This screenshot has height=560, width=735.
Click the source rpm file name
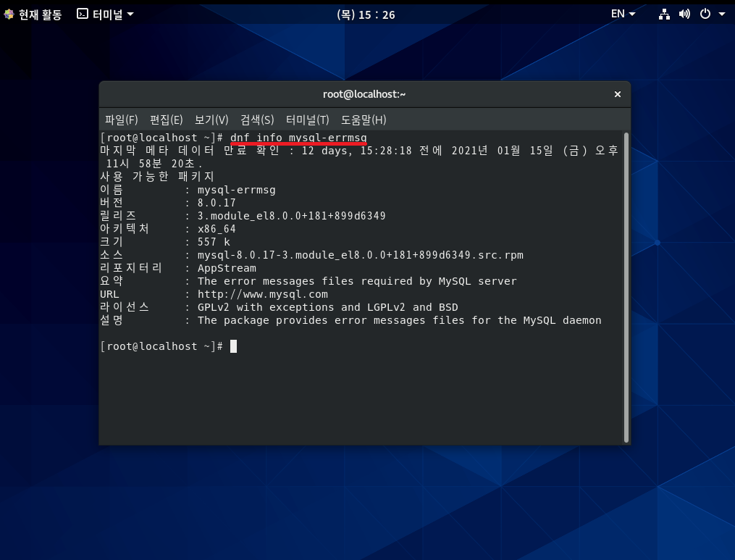click(x=361, y=255)
